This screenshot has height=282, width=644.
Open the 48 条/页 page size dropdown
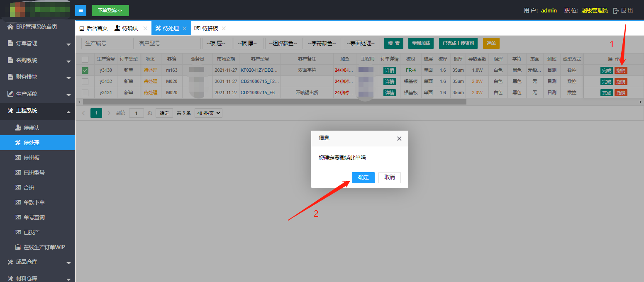208,113
